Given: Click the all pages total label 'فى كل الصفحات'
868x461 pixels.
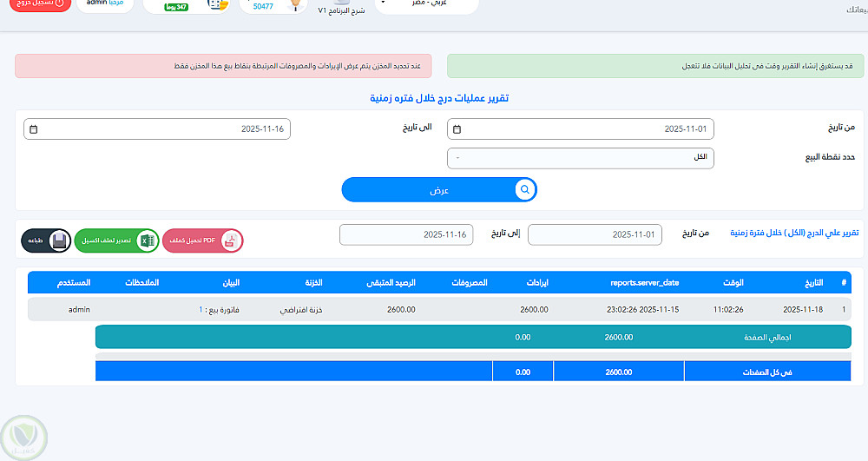Looking at the screenshot, I should point(766,372).
